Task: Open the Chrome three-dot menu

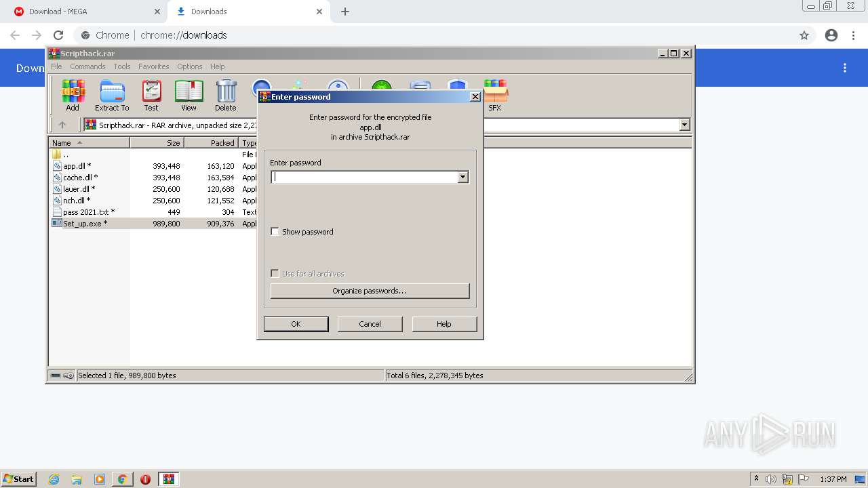Action: [854, 35]
